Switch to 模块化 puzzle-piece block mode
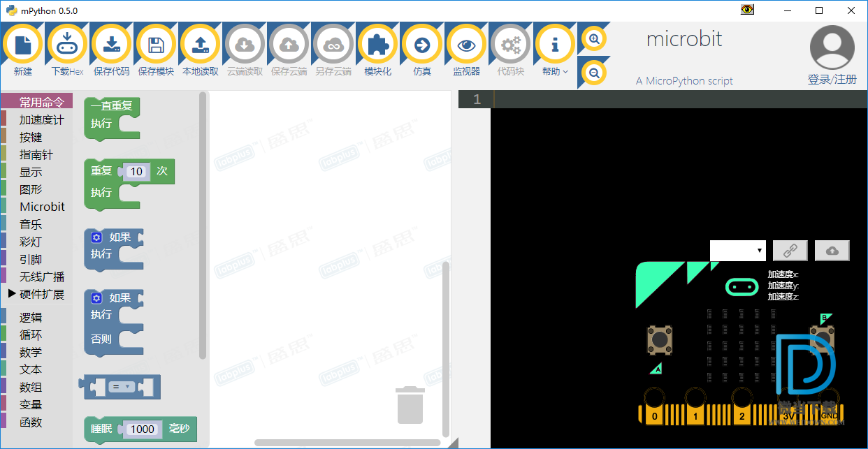Viewport: 868px width, 449px height. point(377,45)
